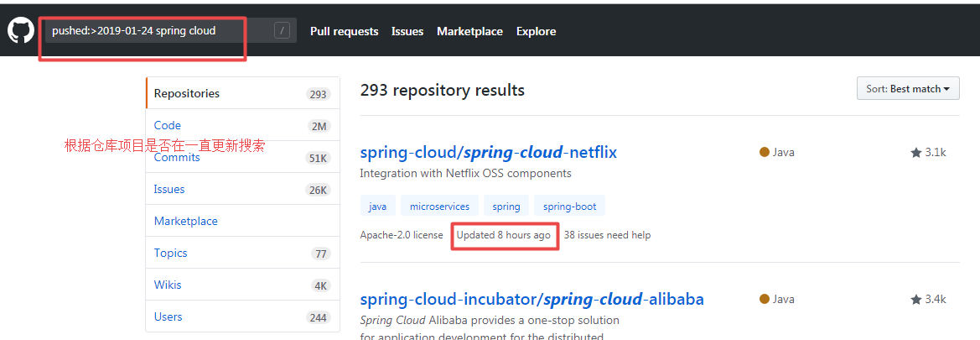Focus the GitHub search input field
980x340 pixels.
159,31
